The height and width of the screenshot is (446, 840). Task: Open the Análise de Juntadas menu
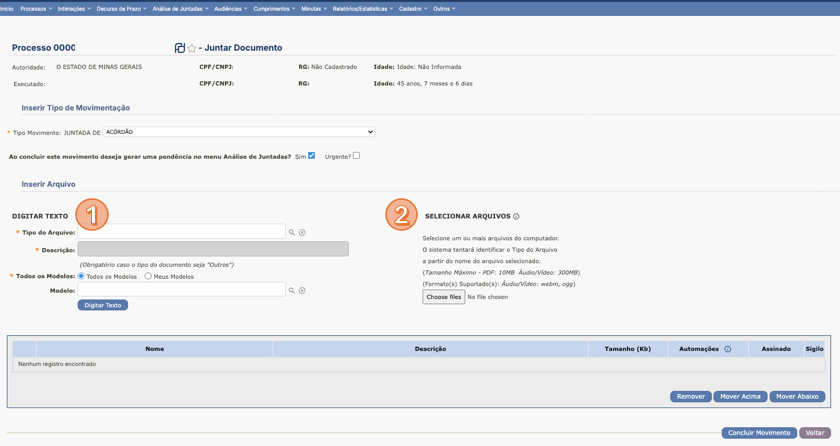pos(180,9)
